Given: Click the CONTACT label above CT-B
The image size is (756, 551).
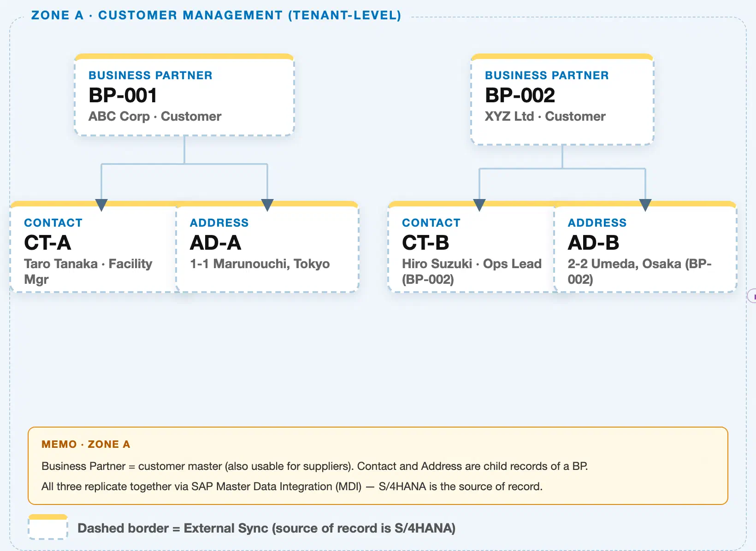Looking at the screenshot, I should [x=431, y=223].
